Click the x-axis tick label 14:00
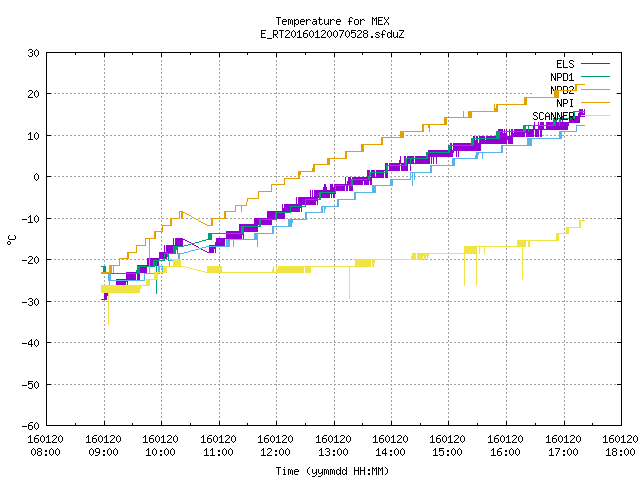 point(391,452)
